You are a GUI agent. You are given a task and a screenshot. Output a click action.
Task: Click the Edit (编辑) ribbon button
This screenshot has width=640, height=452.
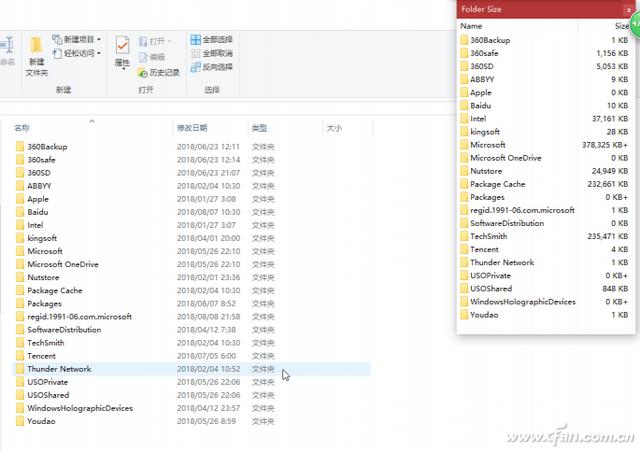pos(152,57)
